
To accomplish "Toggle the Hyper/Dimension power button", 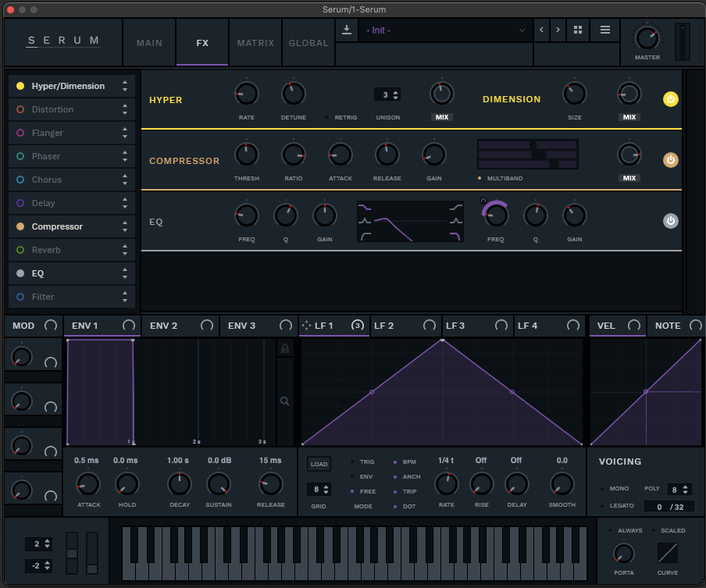I will tap(670, 99).
